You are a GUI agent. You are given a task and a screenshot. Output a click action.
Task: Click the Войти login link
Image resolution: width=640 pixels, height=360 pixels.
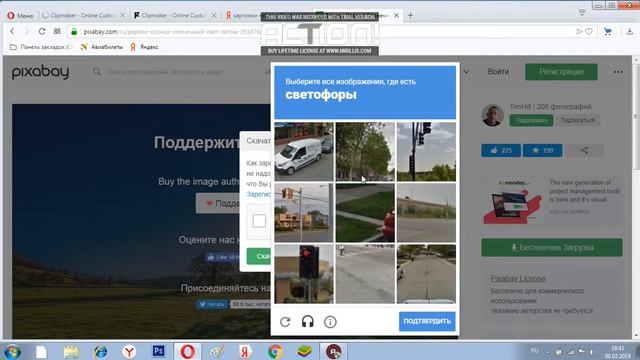coord(498,71)
